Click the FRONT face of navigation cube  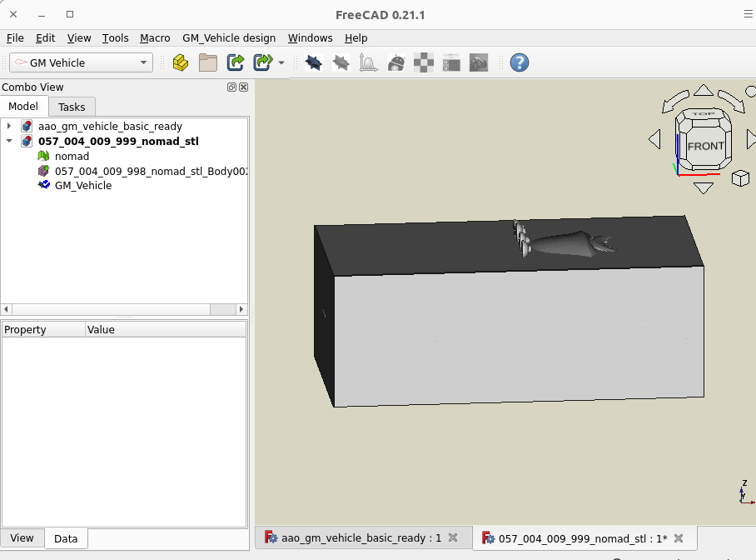[705, 146]
